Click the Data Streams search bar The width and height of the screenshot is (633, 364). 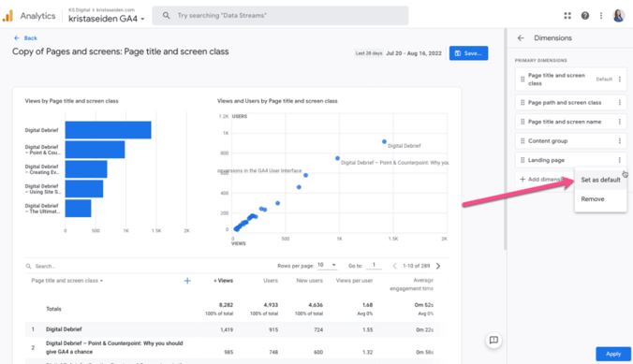click(x=280, y=16)
